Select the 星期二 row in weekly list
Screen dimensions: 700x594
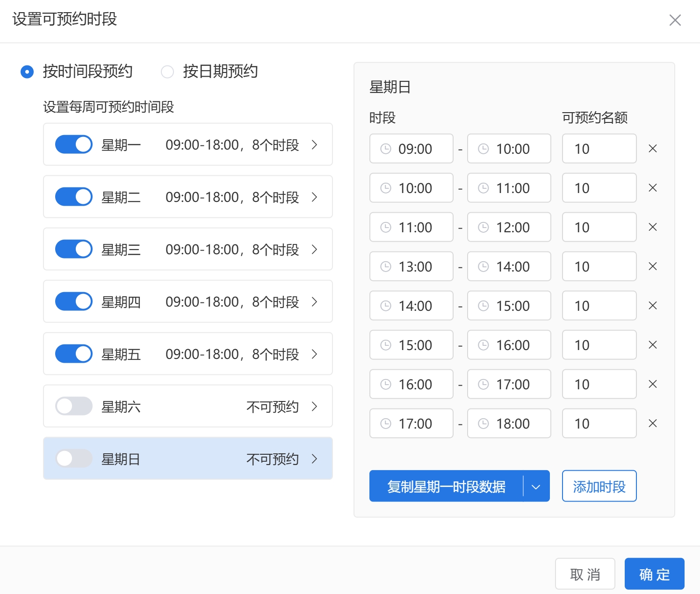click(188, 197)
